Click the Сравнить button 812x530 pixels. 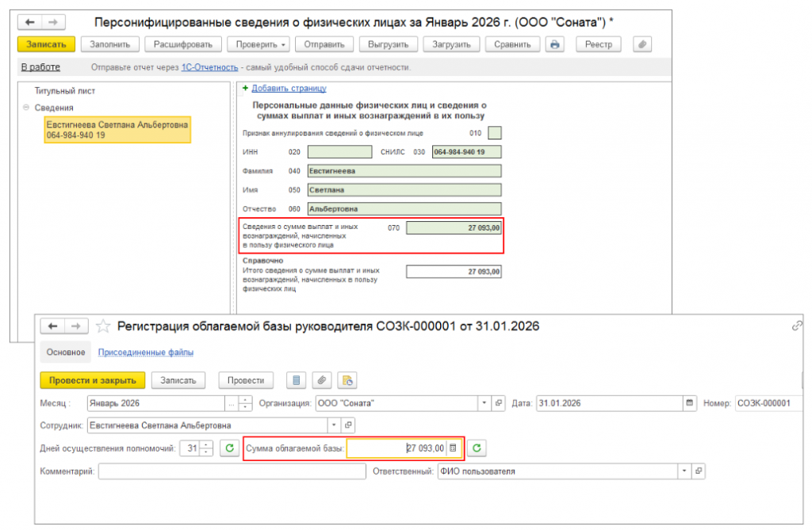click(x=512, y=44)
